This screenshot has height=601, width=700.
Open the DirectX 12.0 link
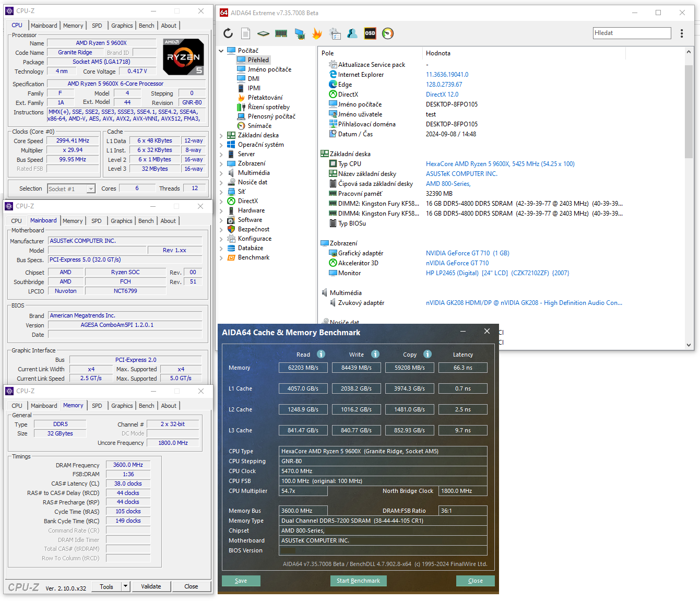442,95
